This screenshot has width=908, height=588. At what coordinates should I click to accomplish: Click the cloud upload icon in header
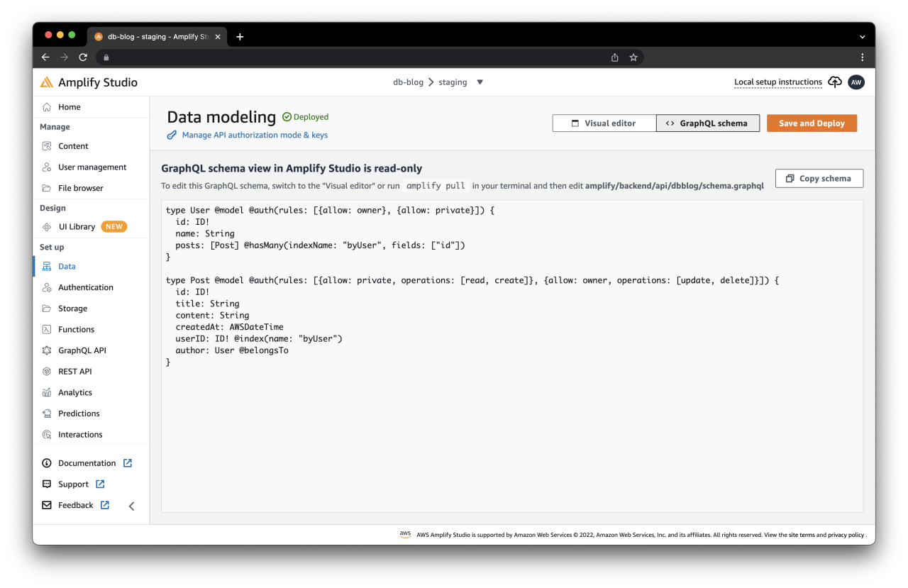click(835, 82)
